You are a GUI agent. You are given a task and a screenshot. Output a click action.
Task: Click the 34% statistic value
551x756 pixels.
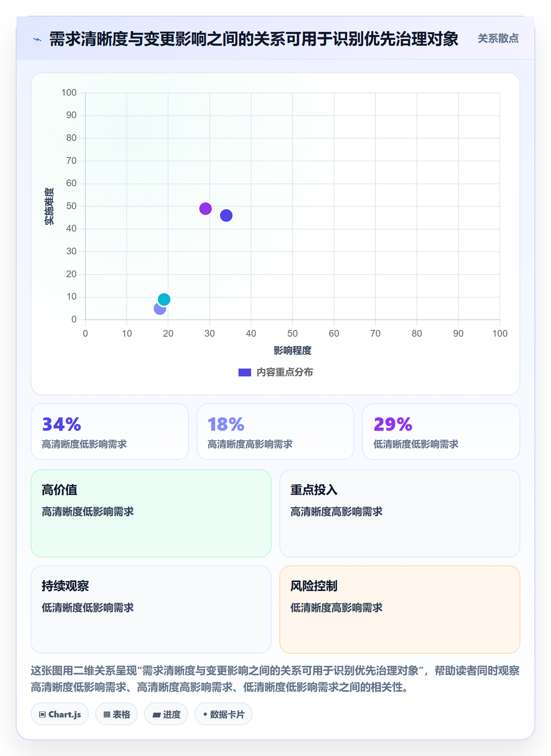coord(61,424)
